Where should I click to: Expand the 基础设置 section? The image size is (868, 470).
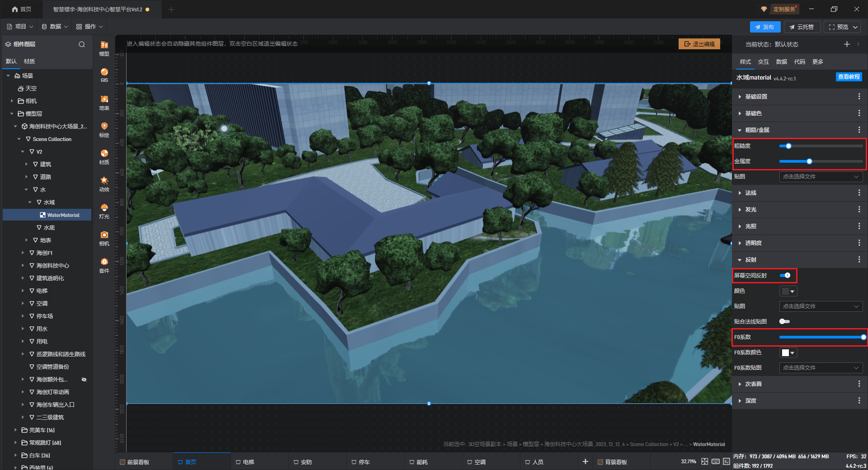point(756,97)
